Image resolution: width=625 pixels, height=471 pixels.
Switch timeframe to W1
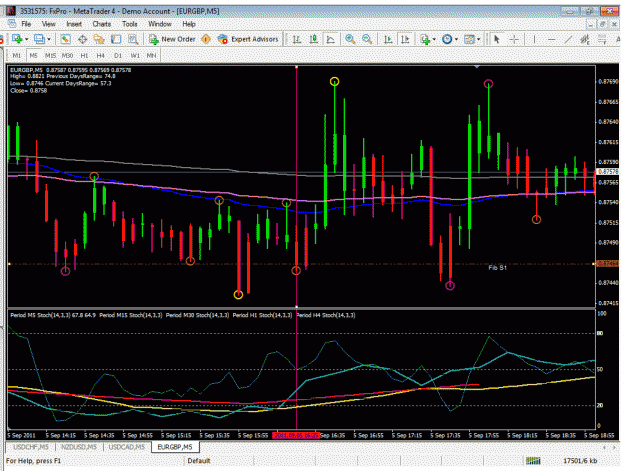click(x=135, y=55)
